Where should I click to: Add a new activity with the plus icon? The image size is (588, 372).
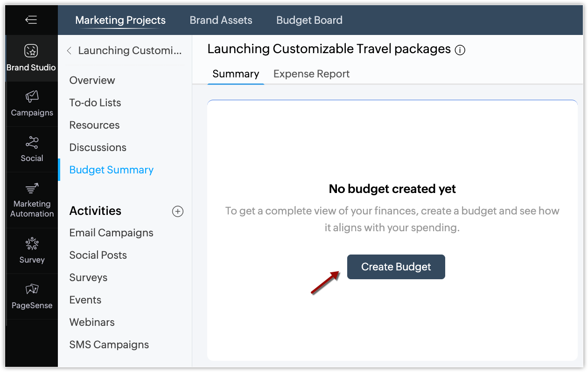(178, 211)
